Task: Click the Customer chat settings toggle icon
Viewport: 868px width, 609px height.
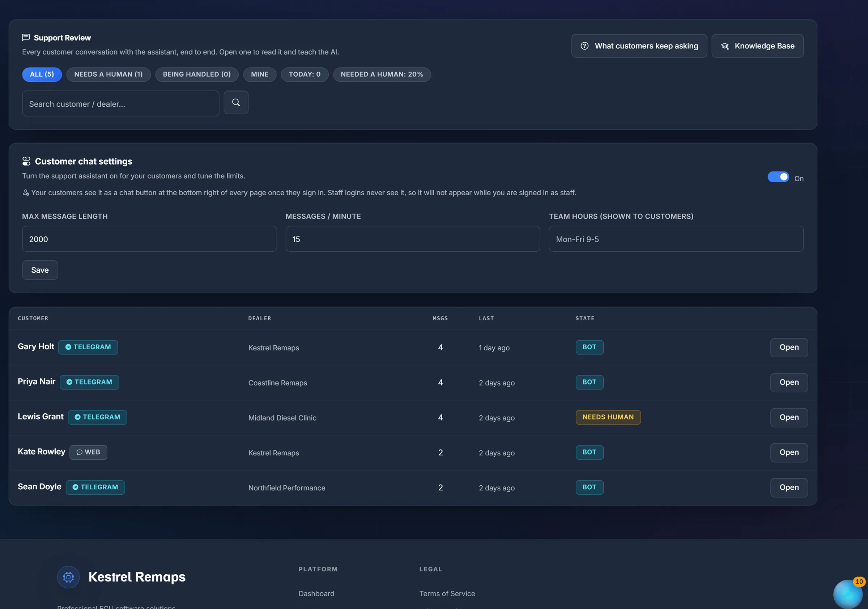Action: 26,161
